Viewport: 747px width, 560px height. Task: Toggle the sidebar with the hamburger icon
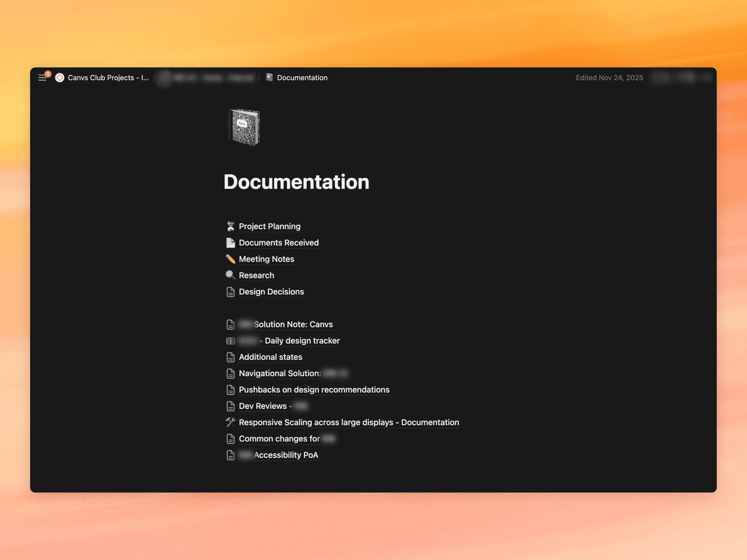pyautogui.click(x=43, y=78)
